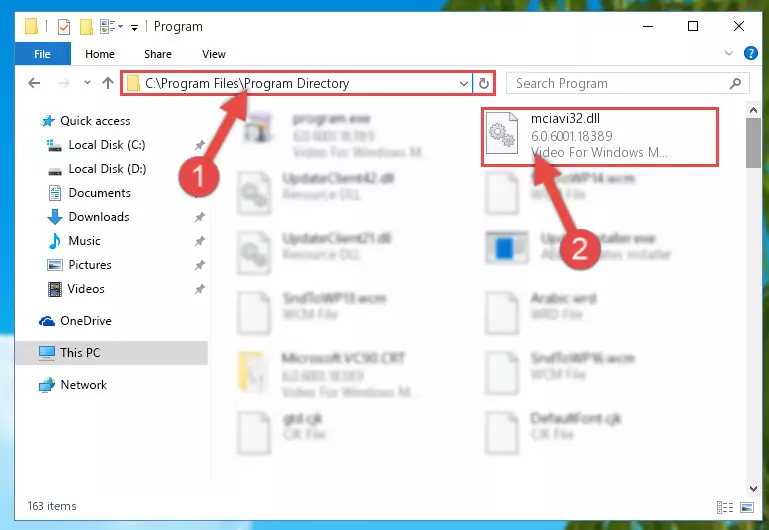Click the pin icon beside Local Disk (C:)

(x=199, y=145)
